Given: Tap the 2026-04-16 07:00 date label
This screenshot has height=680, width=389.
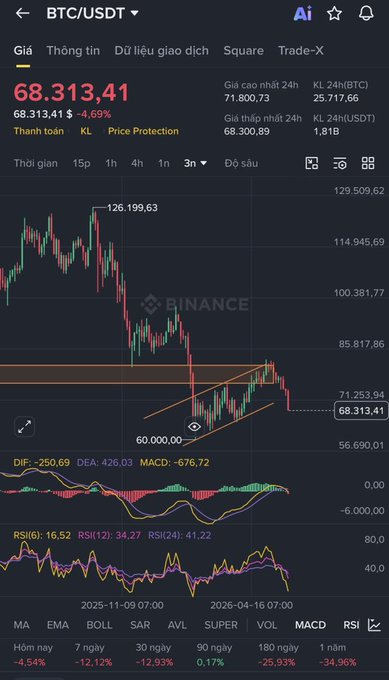Looking at the screenshot, I should [252, 605].
